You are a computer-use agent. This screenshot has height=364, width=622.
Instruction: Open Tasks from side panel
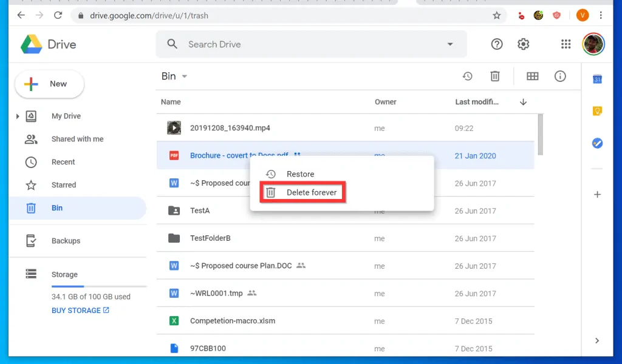597,143
